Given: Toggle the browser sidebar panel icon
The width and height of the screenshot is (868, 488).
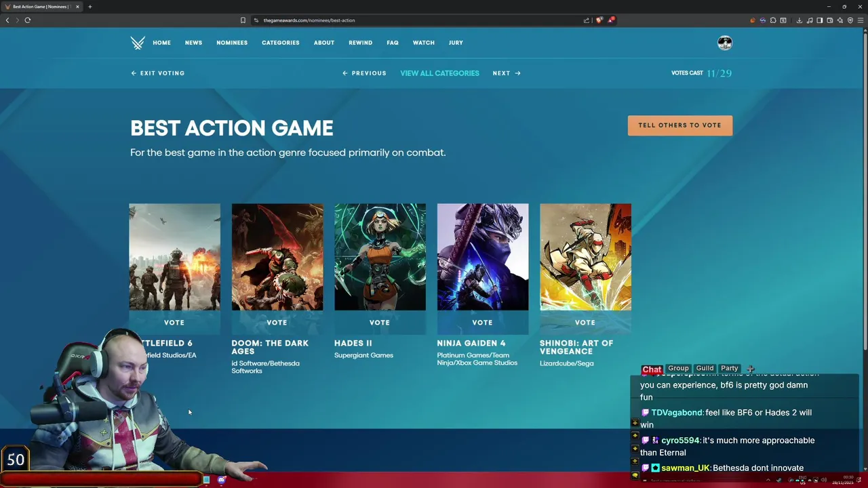Looking at the screenshot, I should 820,20.
